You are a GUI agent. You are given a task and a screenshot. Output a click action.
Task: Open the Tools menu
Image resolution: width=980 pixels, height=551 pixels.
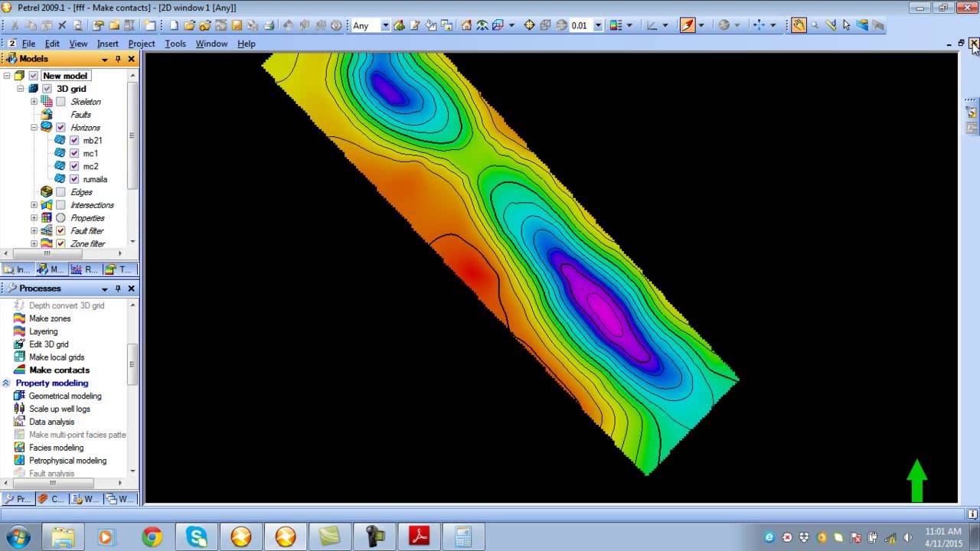tap(175, 44)
